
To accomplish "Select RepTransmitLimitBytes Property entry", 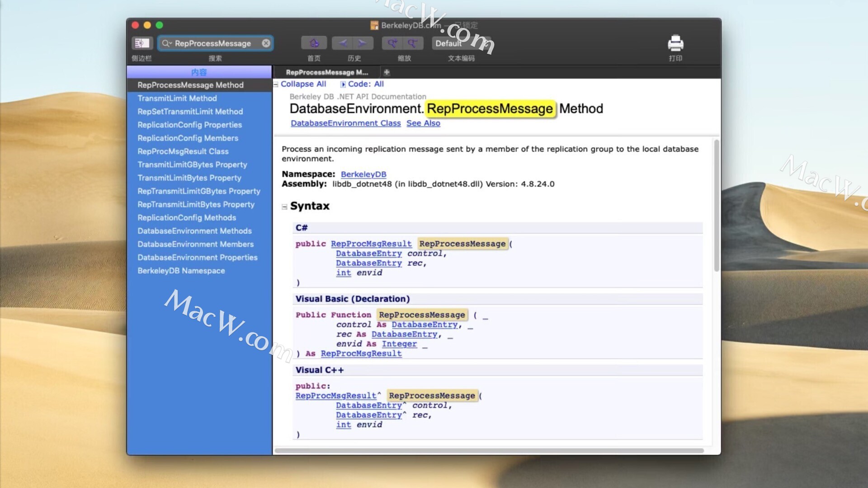I will (199, 204).
